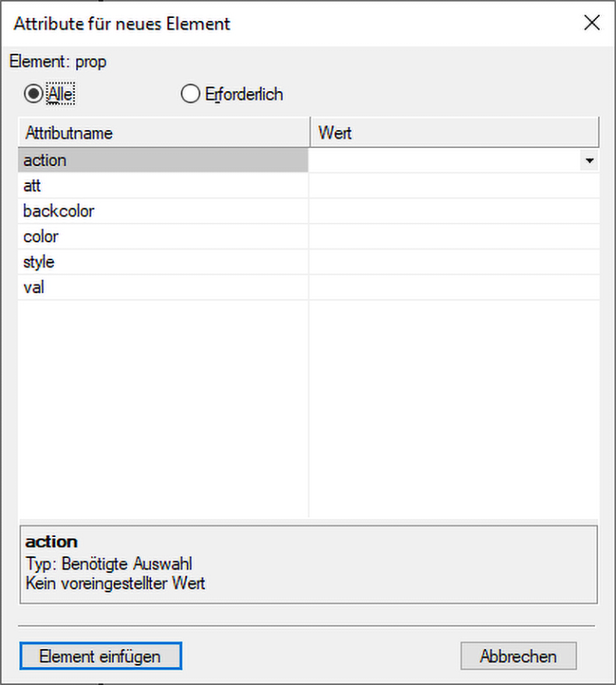Viewport: 616px width, 685px height.
Task: Click the Wert column header
Action: [x=455, y=132]
